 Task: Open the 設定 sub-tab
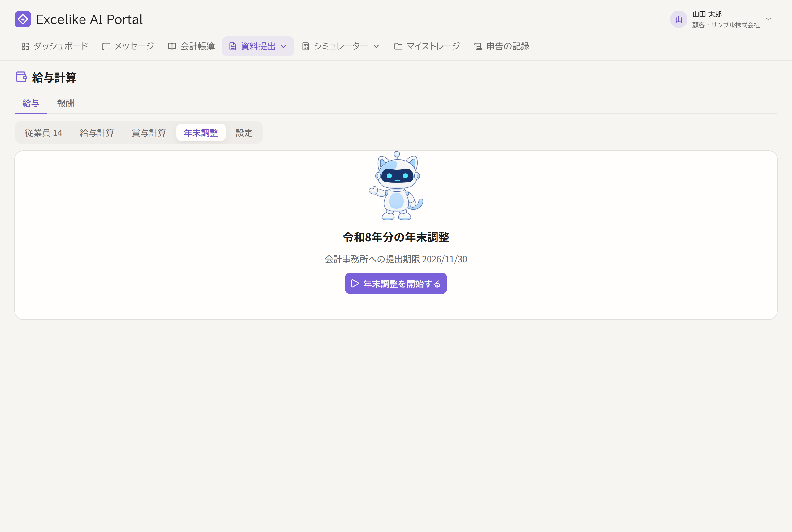(x=244, y=133)
